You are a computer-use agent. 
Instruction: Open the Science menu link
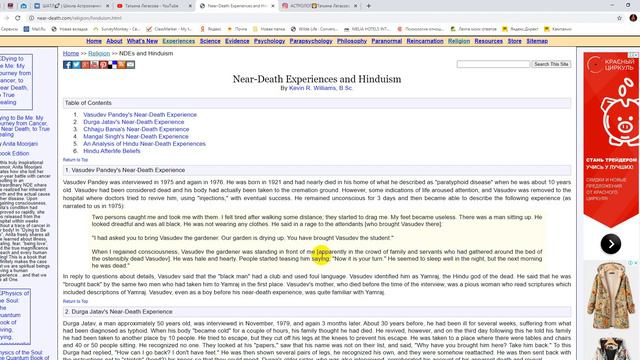210,41
